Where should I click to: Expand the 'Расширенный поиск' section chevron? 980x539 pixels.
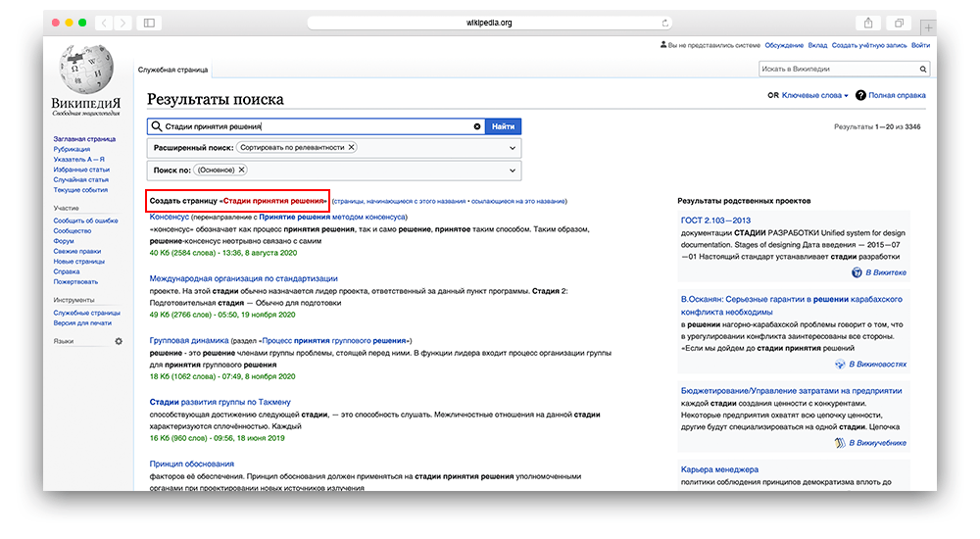click(x=512, y=148)
